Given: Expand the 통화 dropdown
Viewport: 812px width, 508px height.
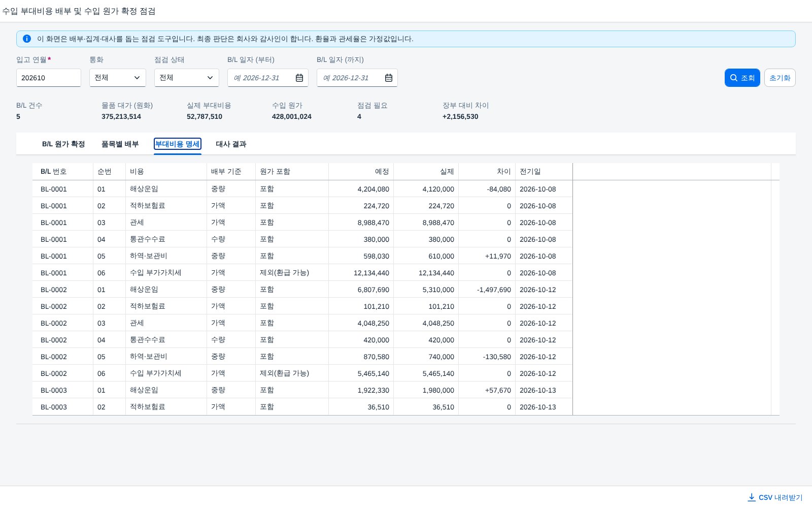Looking at the screenshot, I should click(118, 78).
